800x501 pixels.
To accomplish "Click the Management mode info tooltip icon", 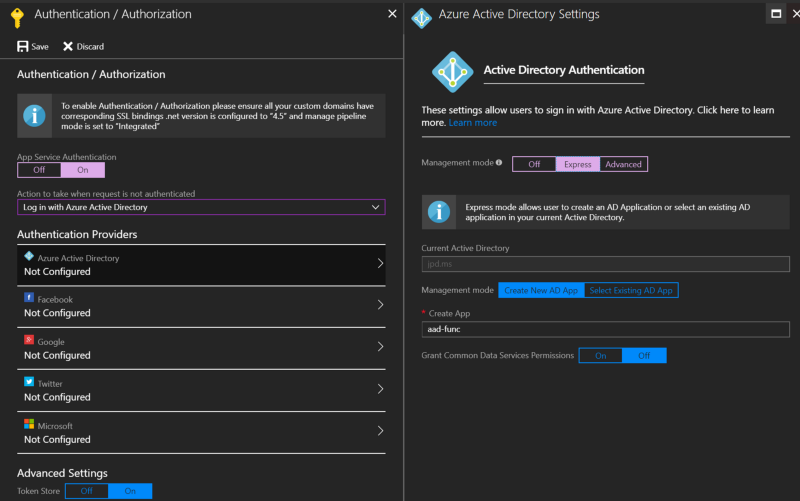I will tap(499, 162).
